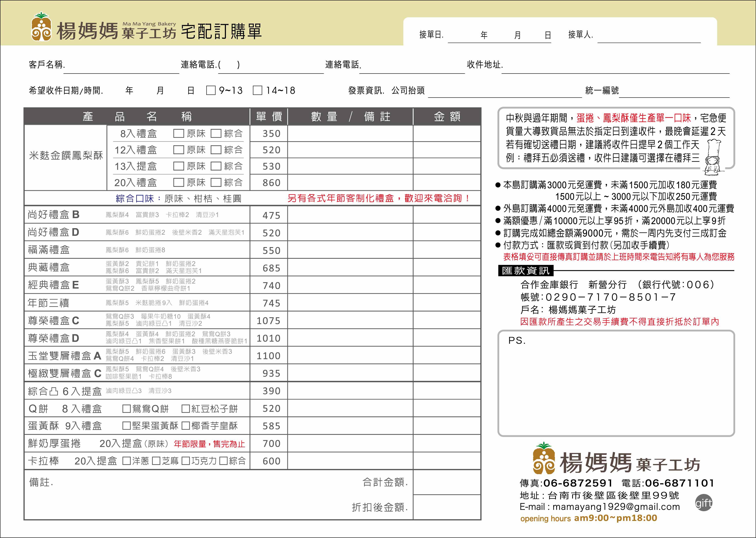Click the 數量/備註 column header
The image size is (756, 538).
pos(350,117)
